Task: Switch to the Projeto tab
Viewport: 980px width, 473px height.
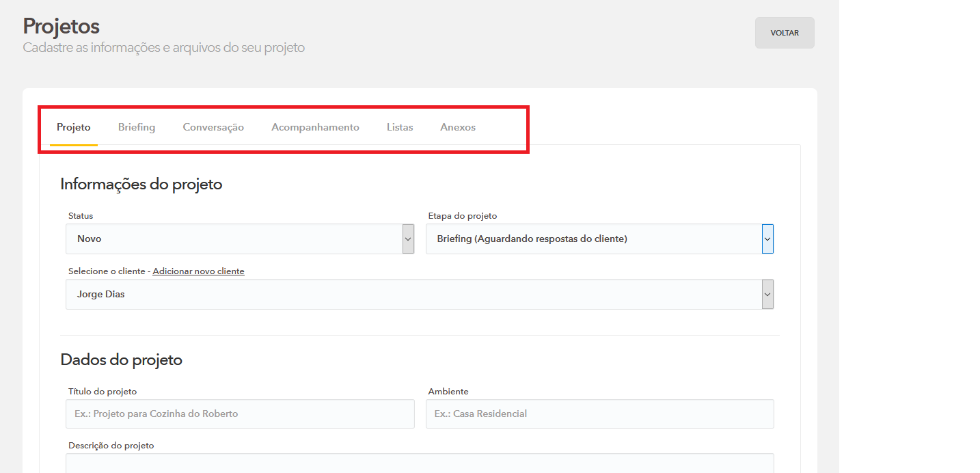Action: 74,127
